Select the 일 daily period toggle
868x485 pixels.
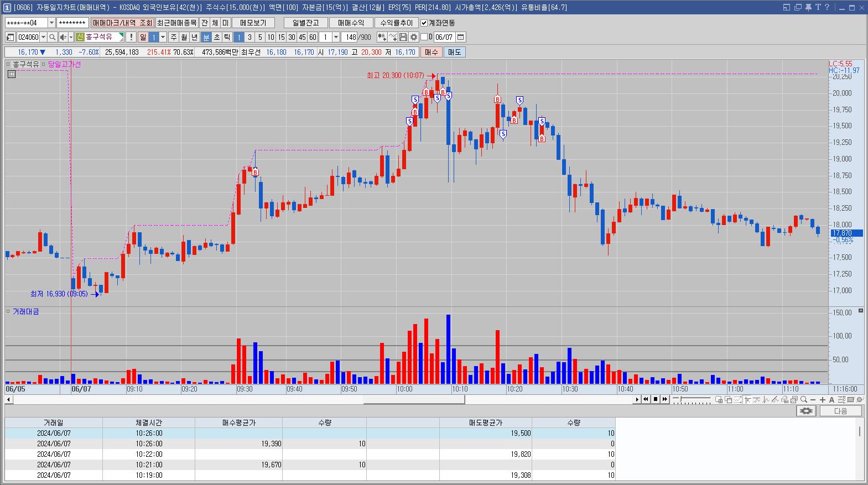(x=143, y=37)
